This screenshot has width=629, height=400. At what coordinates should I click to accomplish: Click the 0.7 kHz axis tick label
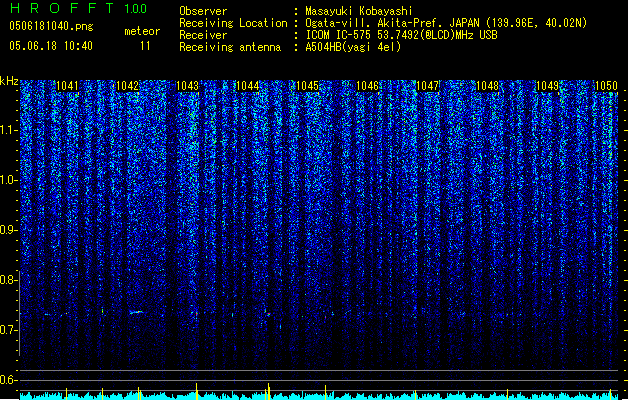pyautogui.click(x=9, y=330)
